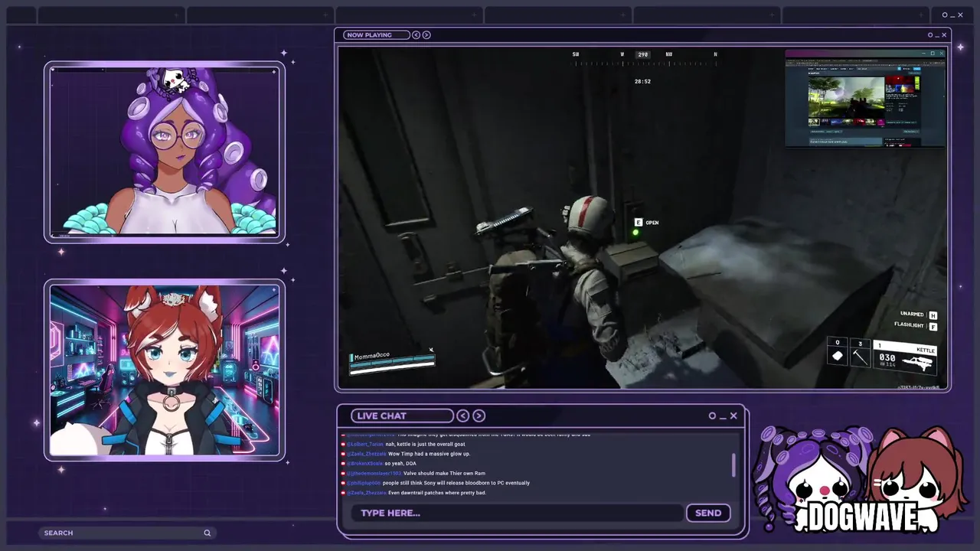Minimize the LIVE CHAT panel
Viewport: 980px width, 551px height.
point(722,417)
